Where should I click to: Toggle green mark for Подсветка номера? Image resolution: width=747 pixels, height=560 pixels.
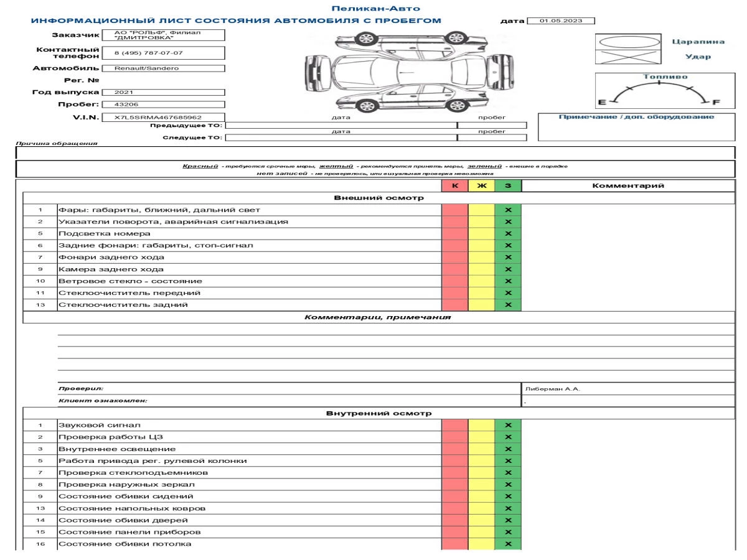coord(508,234)
